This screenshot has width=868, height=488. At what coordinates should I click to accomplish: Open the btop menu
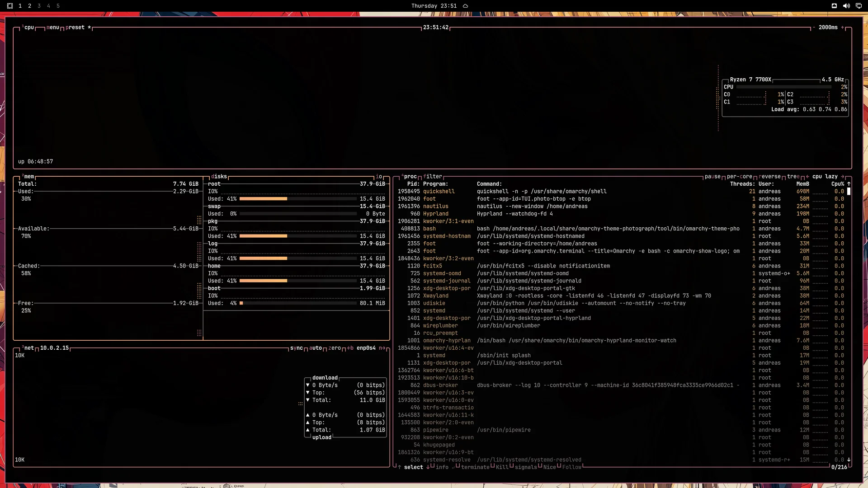(x=53, y=28)
